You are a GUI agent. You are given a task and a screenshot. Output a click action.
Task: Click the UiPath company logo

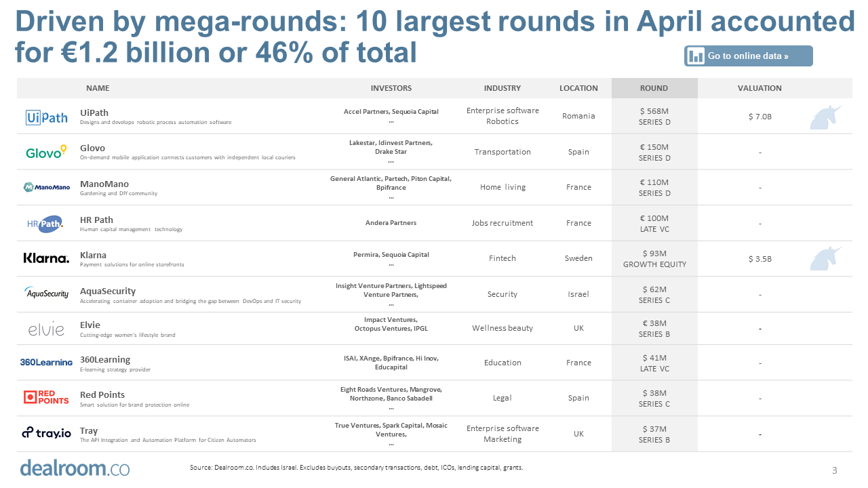(x=47, y=117)
